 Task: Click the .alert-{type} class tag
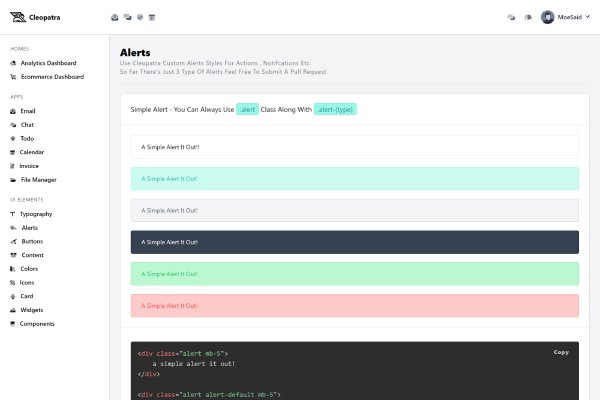tap(335, 109)
